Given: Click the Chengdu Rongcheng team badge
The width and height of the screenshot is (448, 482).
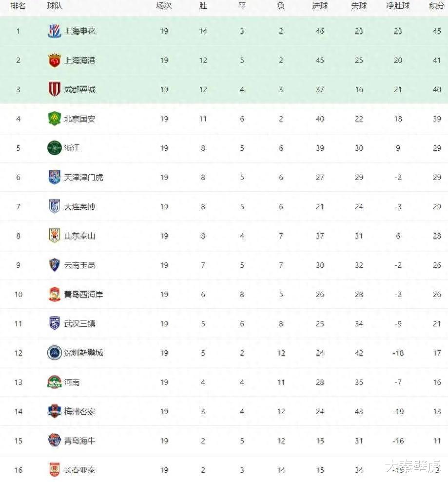Looking at the screenshot, I should click(54, 89).
